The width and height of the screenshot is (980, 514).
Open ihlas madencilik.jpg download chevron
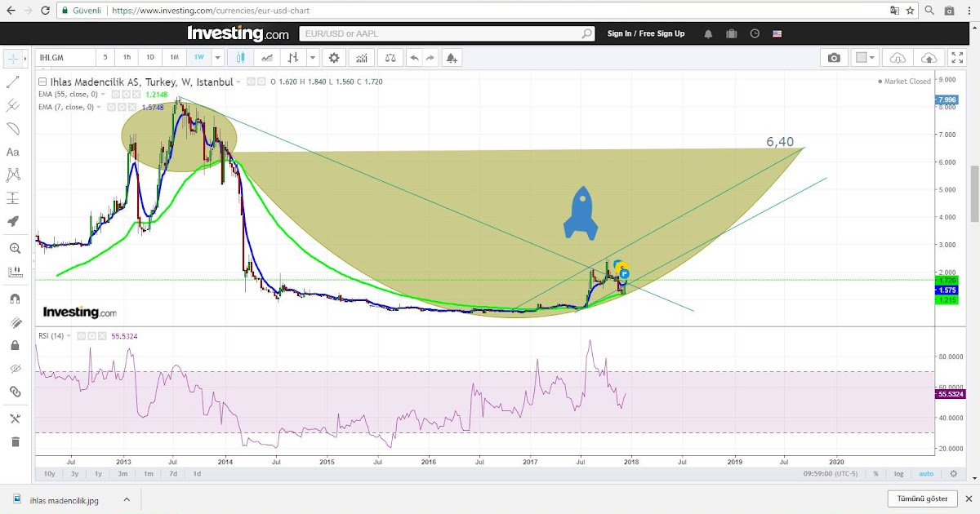pos(127,499)
